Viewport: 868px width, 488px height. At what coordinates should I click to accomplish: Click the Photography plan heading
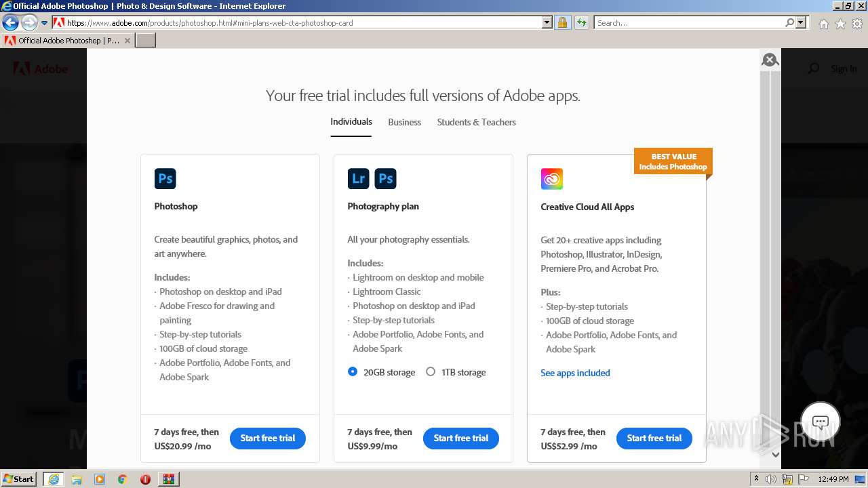point(383,206)
